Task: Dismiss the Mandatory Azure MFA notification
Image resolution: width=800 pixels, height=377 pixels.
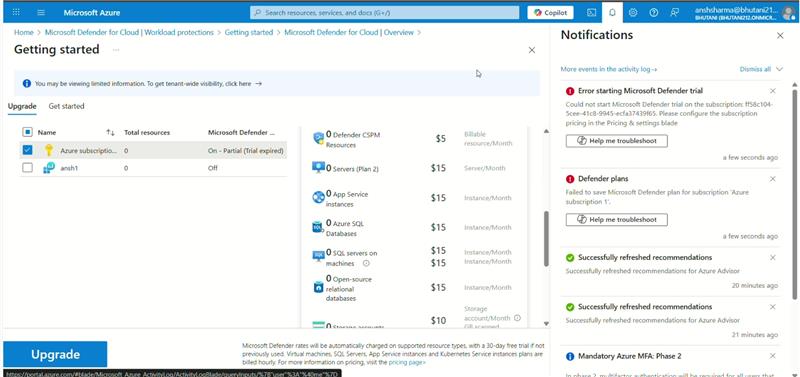Action: (772, 356)
